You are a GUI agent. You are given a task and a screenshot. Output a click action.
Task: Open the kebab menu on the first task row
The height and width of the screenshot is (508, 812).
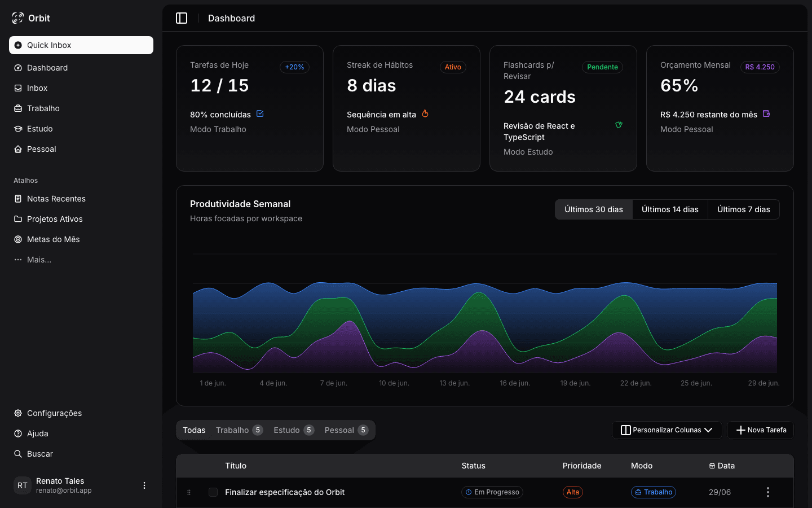click(x=768, y=492)
